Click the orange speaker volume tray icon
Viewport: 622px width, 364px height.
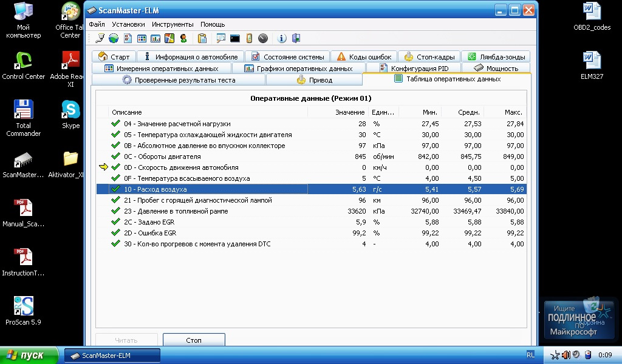(x=566, y=355)
